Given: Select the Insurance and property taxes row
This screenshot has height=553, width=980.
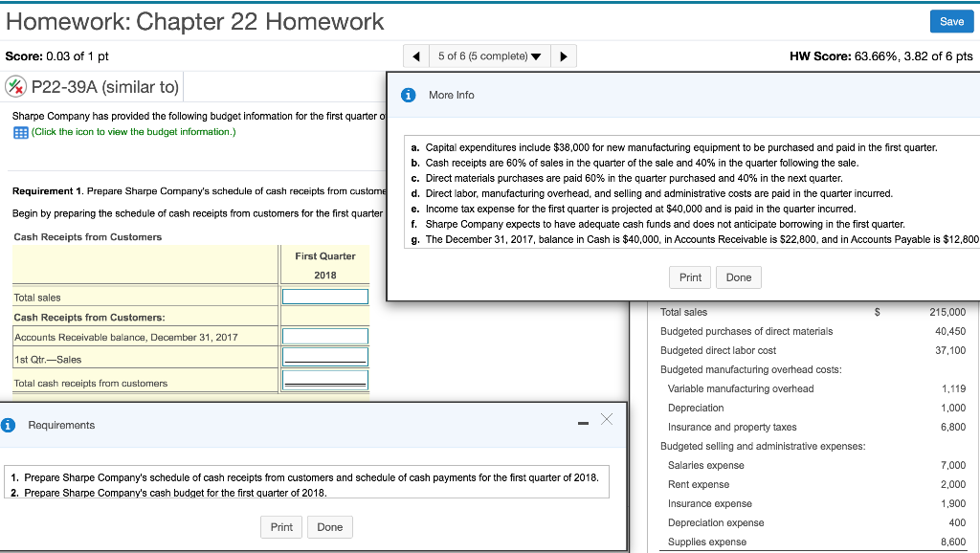Looking at the screenshot, I should coord(732,428).
